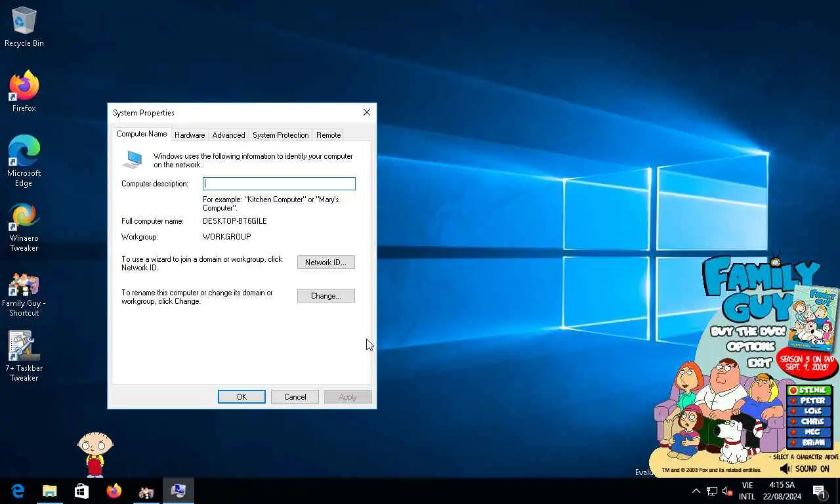The height and width of the screenshot is (504, 840).
Task: Select Brian in Family Guy widget
Action: point(810,443)
